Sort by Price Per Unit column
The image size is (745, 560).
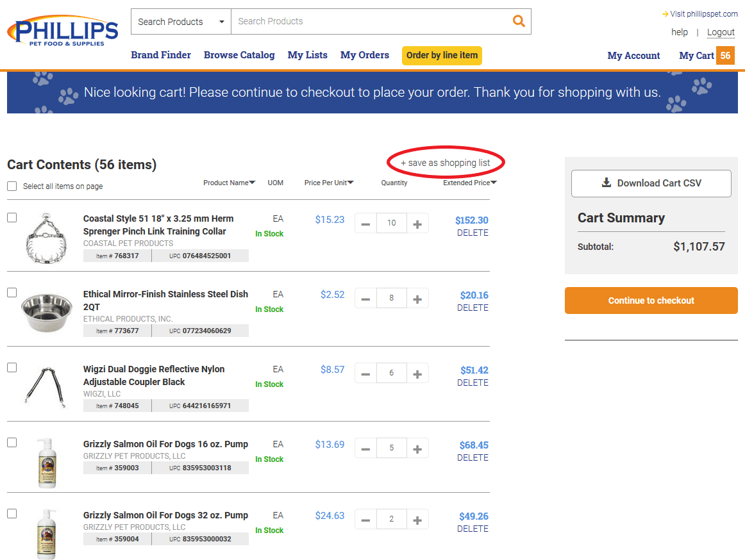click(329, 183)
